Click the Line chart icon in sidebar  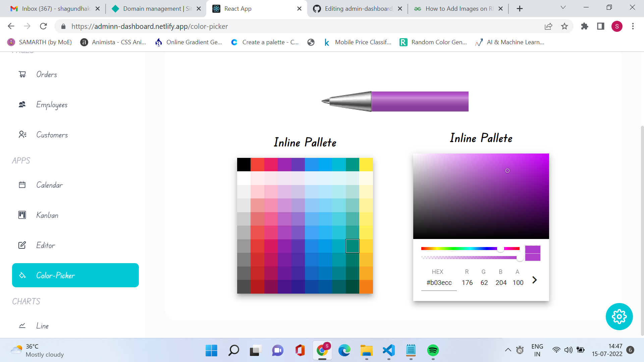coord(22,326)
